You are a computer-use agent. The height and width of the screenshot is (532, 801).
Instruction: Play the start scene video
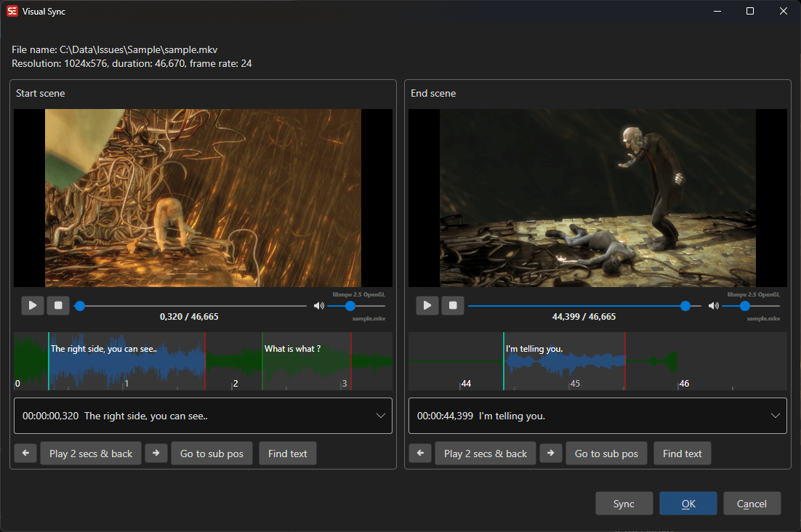32,305
